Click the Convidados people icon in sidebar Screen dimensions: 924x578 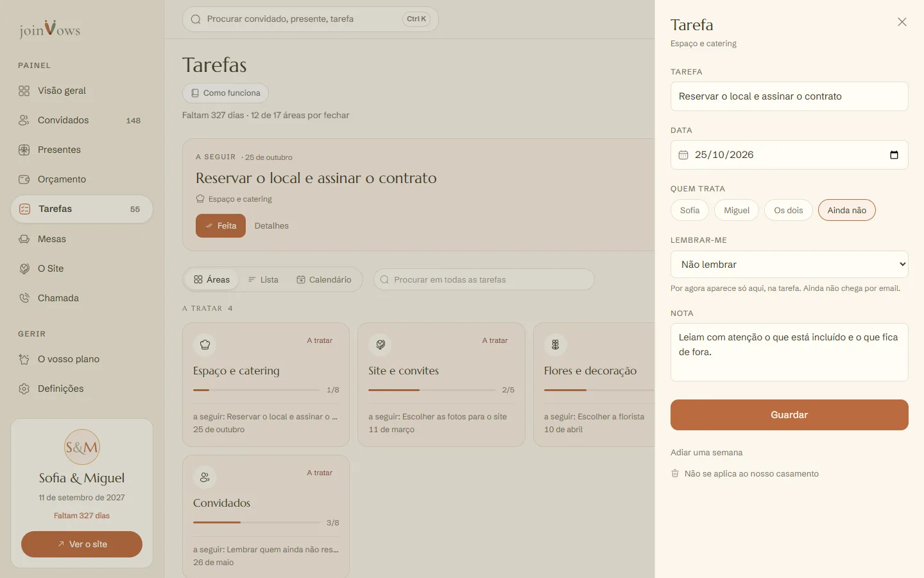tap(24, 120)
